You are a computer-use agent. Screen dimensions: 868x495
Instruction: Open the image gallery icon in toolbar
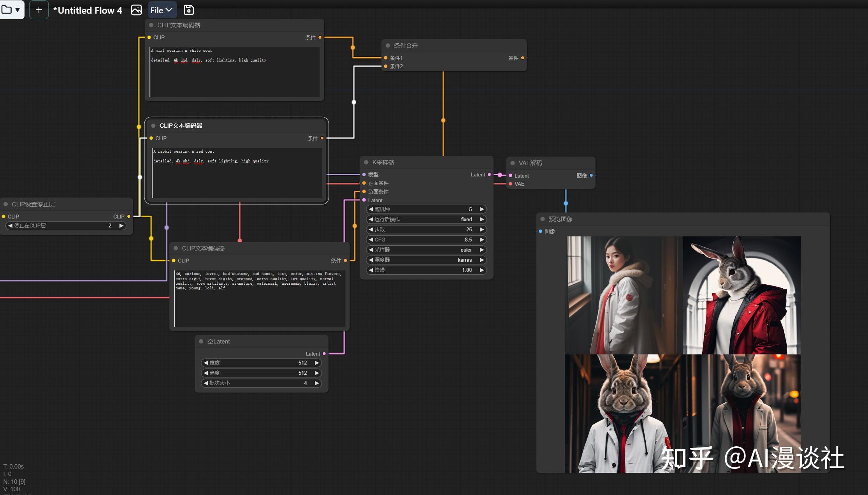136,10
